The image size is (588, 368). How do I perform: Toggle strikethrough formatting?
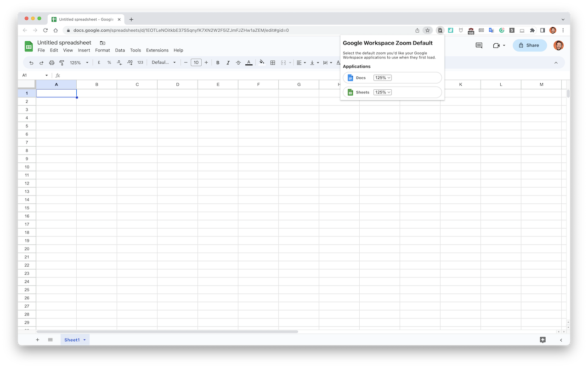tap(238, 63)
